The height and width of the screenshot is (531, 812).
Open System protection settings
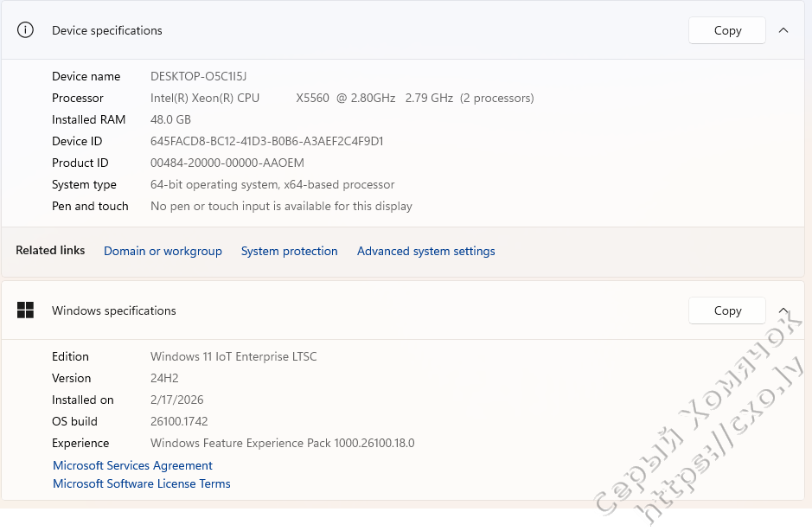pos(289,251)
